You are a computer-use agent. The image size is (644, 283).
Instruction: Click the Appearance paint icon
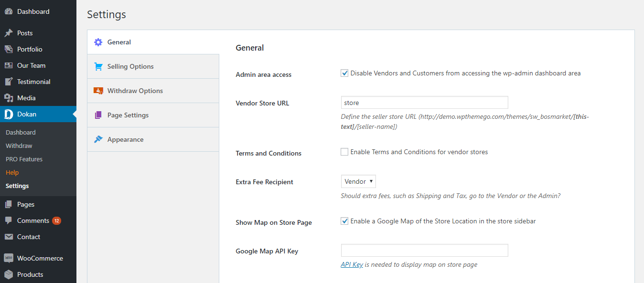[98, 139]
